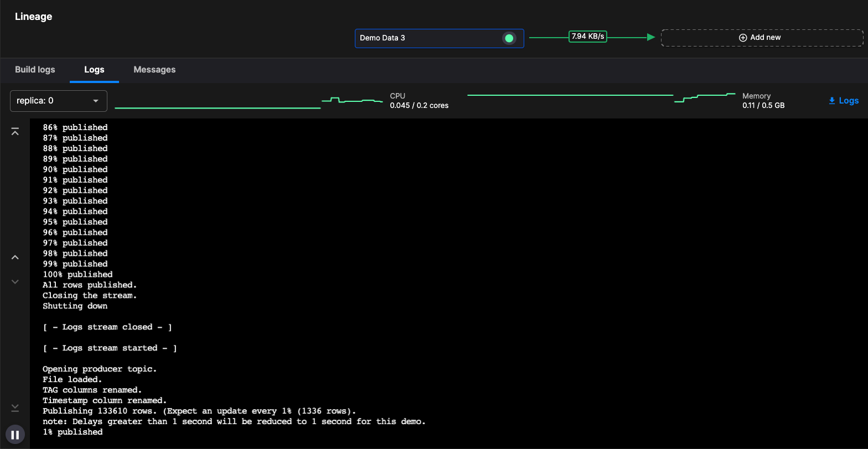Select the Logs tab
This screenshot has height=449, width=868.
tap(94, 70)
